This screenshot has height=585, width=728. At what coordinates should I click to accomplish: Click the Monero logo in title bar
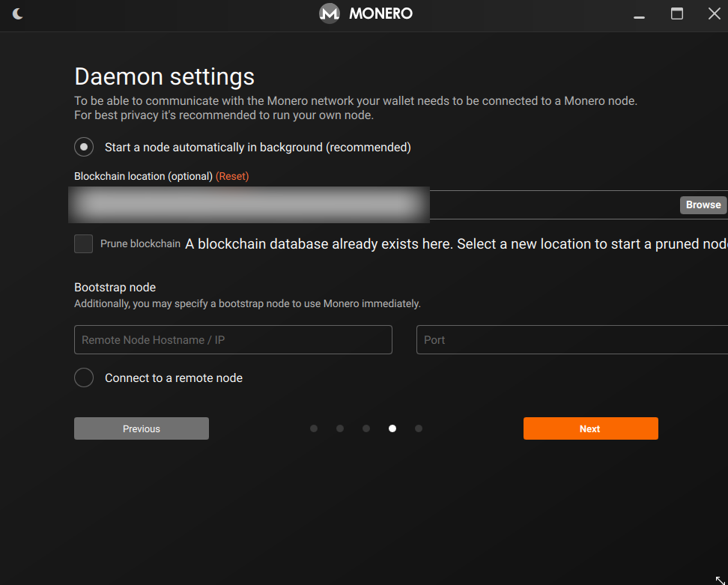(330, 13)
